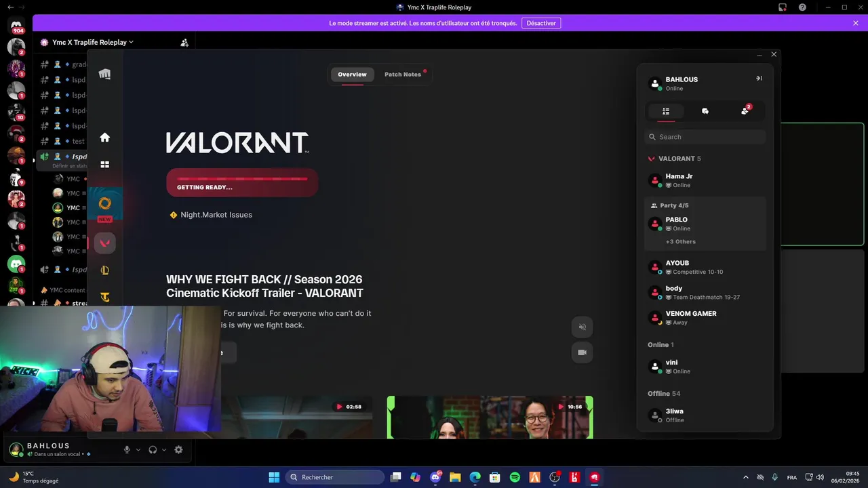Collapse the Online 1 friends group
Screen dimensions: 868x488
point(660,345)
